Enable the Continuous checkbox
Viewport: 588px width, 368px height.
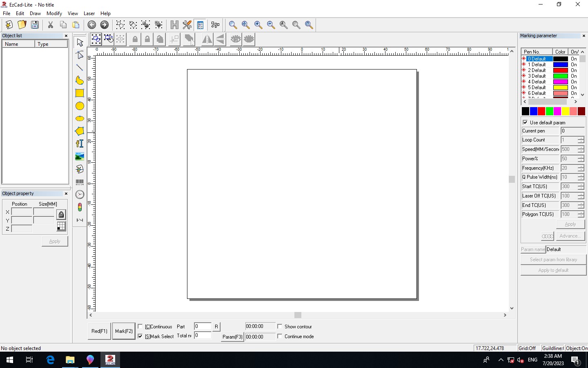pyautogui.click(x=140, y=327)
